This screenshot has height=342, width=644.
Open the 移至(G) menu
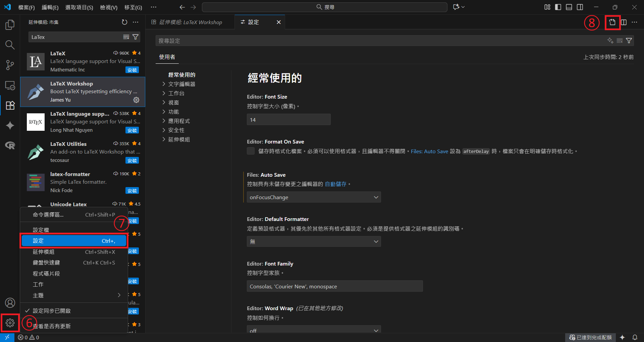tap(133, 7)
